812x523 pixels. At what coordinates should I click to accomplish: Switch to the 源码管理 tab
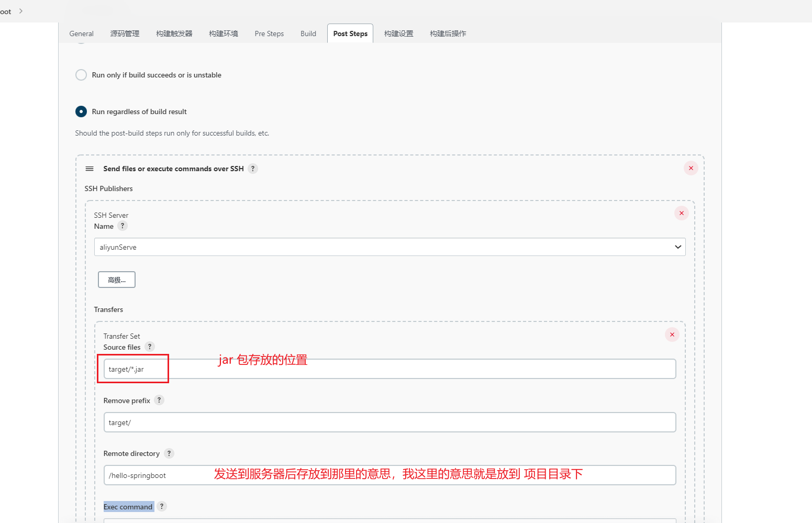click(x=125, y=34)
